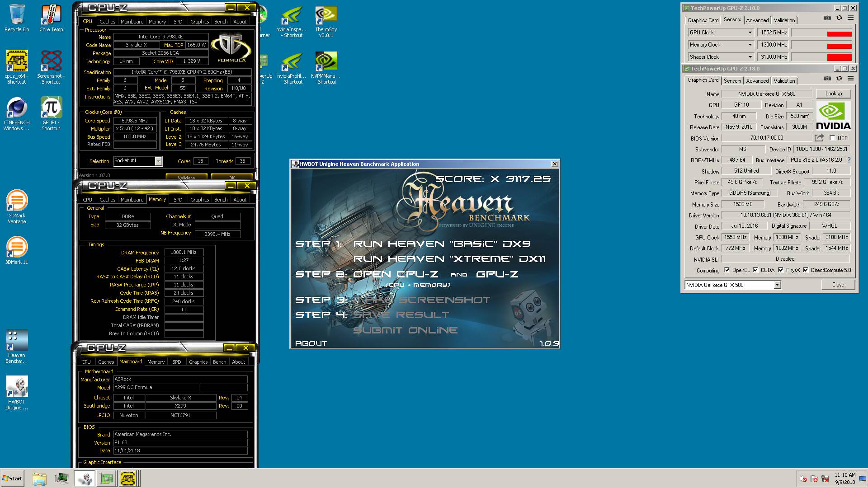This screenshot has width=868, height=488.
Task: Toggle the DirectCompute 5.0 checkbox
Action: [x=806, y=270]
